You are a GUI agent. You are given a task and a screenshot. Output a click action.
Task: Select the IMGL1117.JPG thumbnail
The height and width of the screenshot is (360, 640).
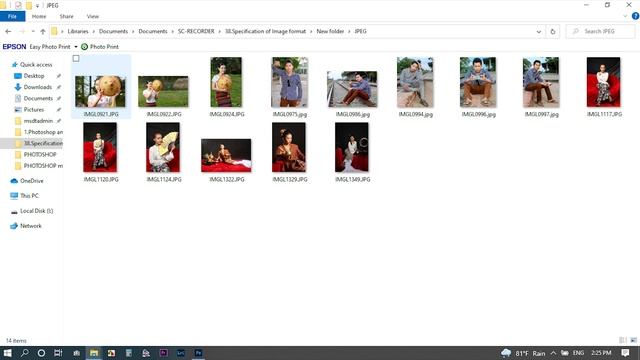tap(604, 82)
